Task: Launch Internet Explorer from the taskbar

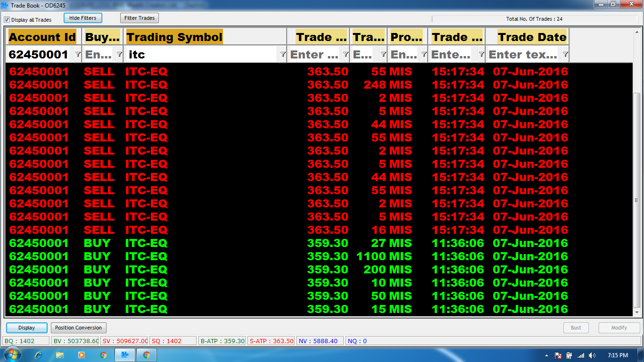Action: click(x=38, y=355)
